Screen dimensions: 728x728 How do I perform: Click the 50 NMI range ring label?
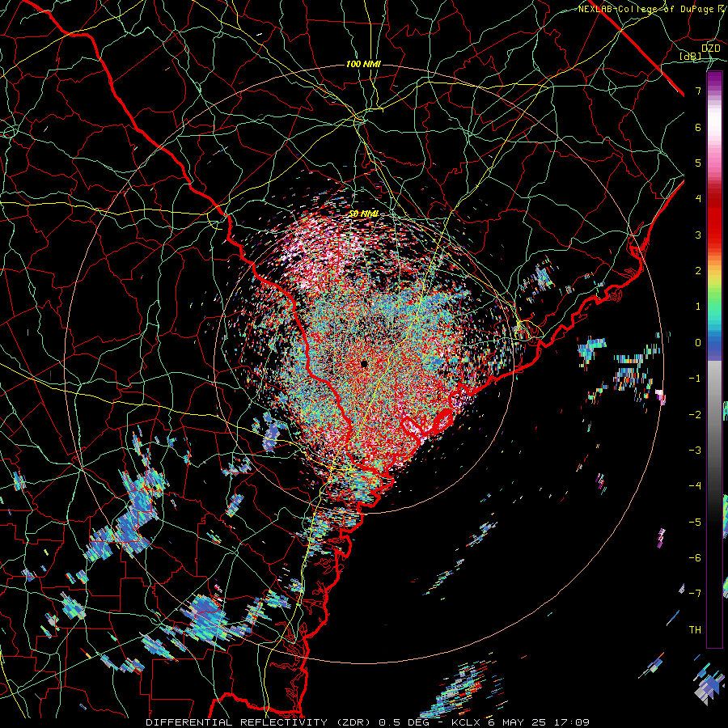[x=363, y=214]
